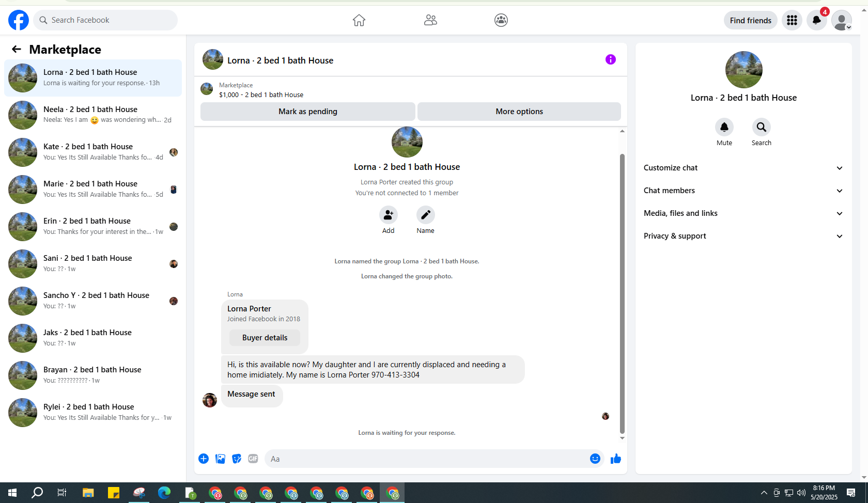Open Kate conversation in chat list
The width and height of the screenshot is (868, 503).
tap(93, 152)
